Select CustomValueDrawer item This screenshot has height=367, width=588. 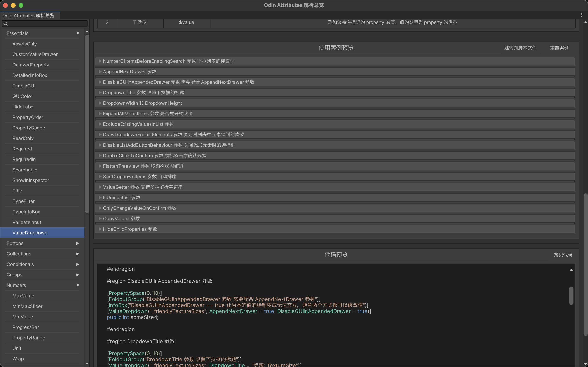click(x=42, y=54)
